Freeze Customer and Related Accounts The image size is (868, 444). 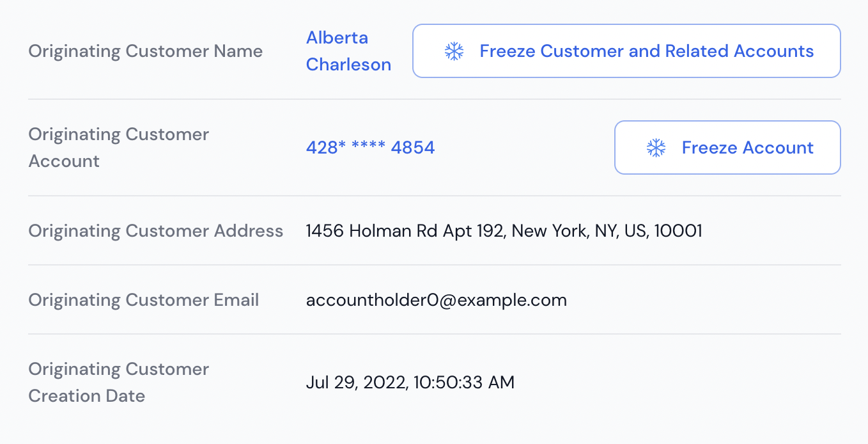[626, 51]
